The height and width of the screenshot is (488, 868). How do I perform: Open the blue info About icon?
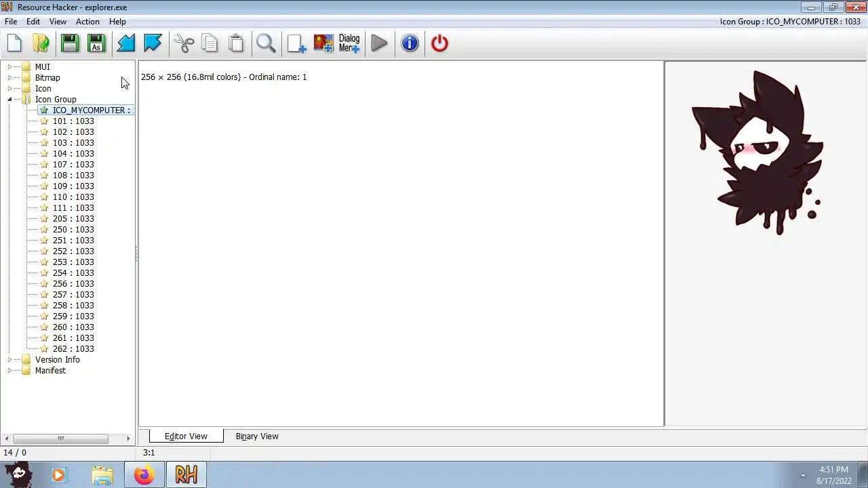click(x=410, y=43)
